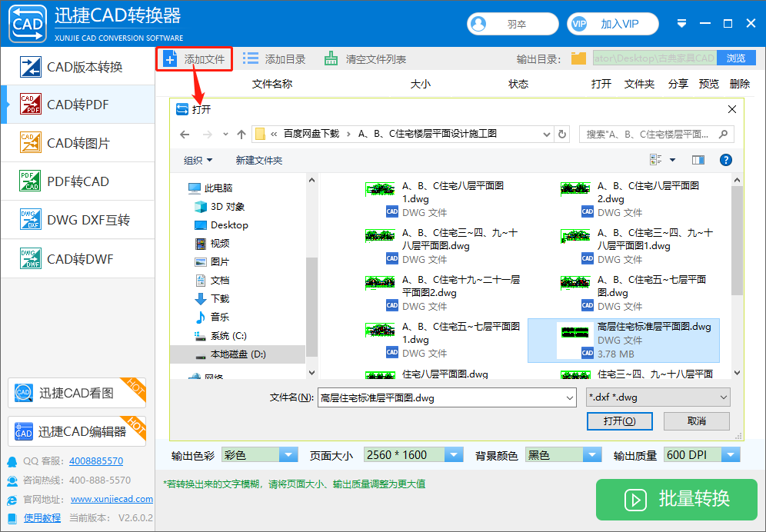Click New Folder button
Screen dimensions: 766x532
click(259, 160)
